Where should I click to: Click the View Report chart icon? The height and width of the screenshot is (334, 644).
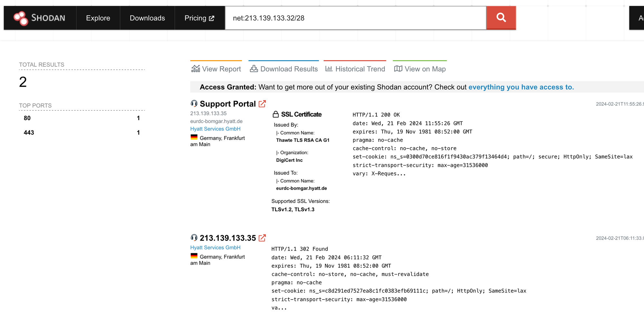tap(195, 69)
